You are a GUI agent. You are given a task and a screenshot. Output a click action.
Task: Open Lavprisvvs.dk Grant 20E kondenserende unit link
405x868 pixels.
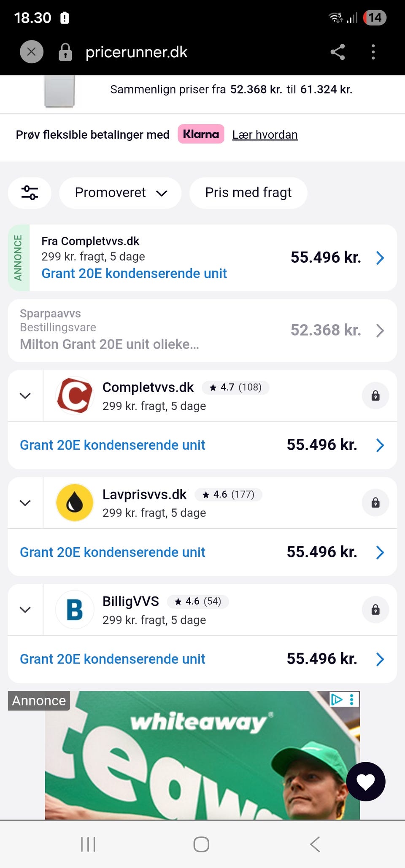113,552
